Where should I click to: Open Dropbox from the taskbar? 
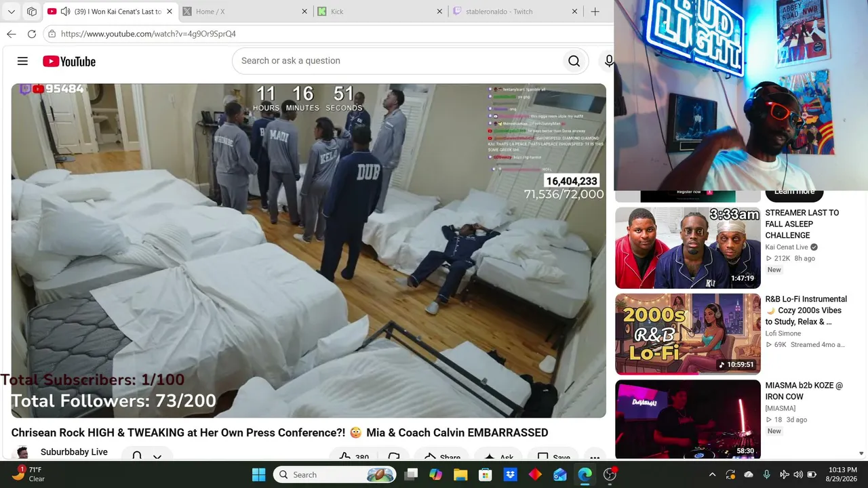(x=510, y=474)
